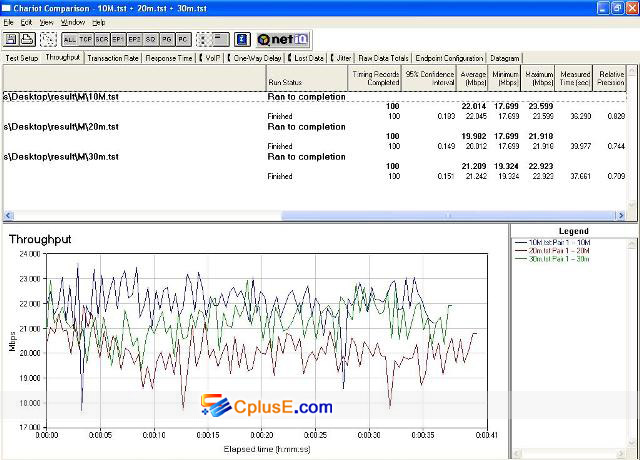Click the bold average value 21.209
Viewport: 640px width, 460px height.
[473, 166]
